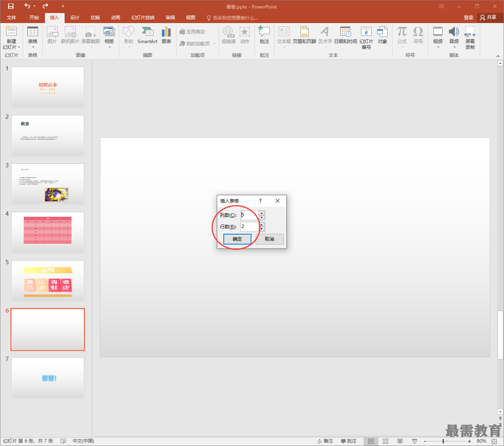Switch to slide sorter view
Screen dimensions: 504x446
(386, 441)
